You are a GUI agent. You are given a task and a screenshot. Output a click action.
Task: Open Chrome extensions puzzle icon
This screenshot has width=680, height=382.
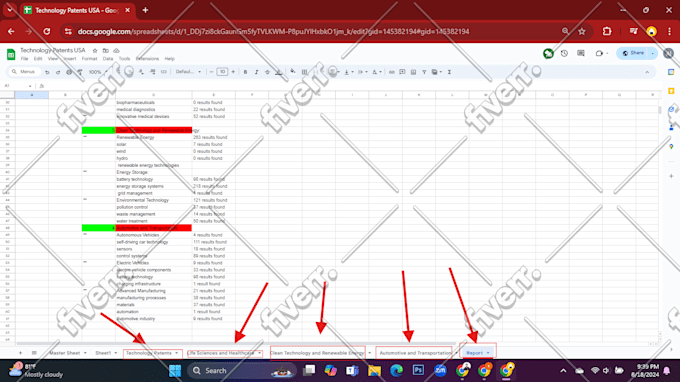pos(607,31)
